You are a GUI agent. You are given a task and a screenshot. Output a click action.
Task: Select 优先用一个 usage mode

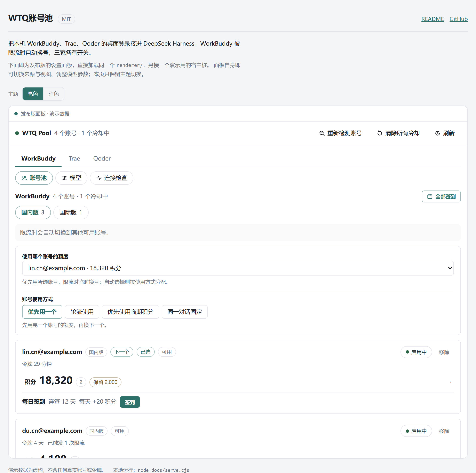click(x=42, y=312)
